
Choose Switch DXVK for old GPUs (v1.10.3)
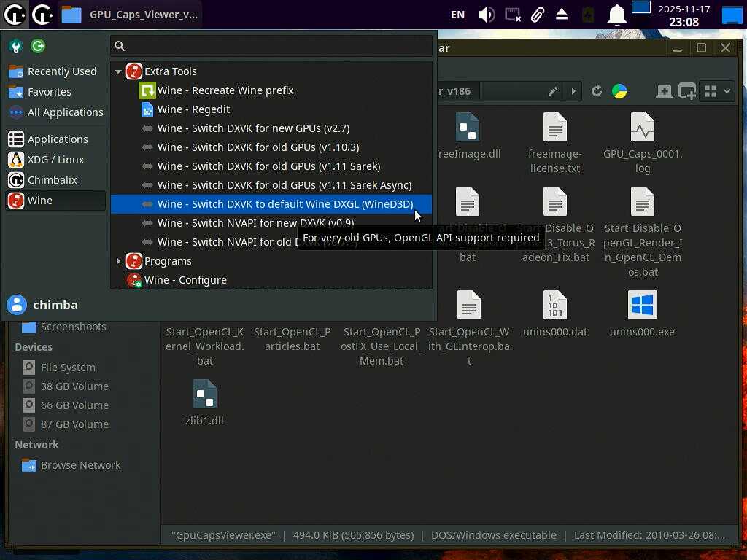coord(271,147)
